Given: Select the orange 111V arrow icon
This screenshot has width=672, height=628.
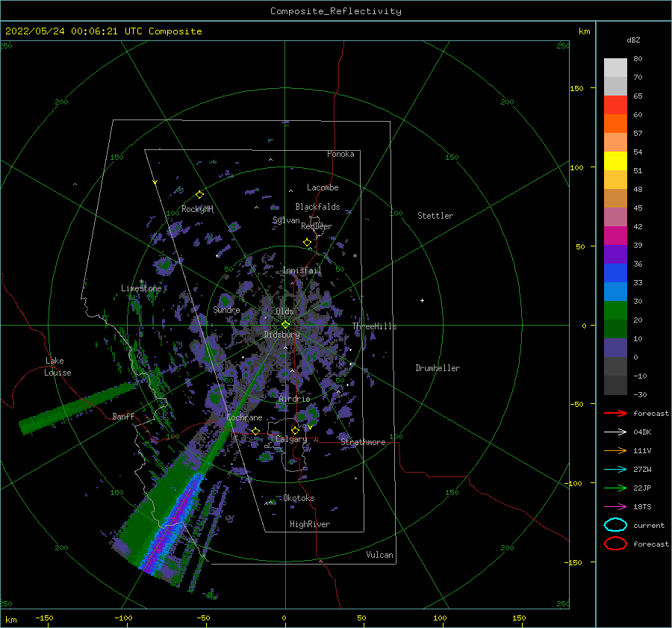Looking at the screenshot, I should pyautogui.click(x=615, y=450).
